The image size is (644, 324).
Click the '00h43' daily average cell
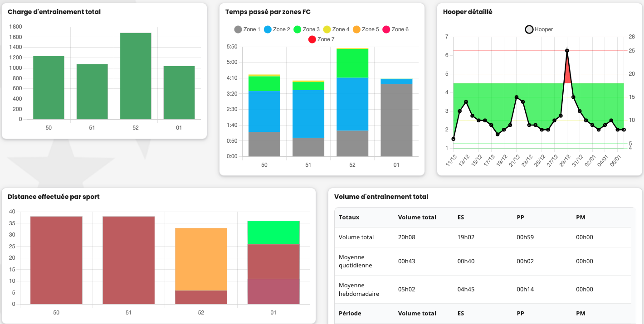(x=406, y=261)
